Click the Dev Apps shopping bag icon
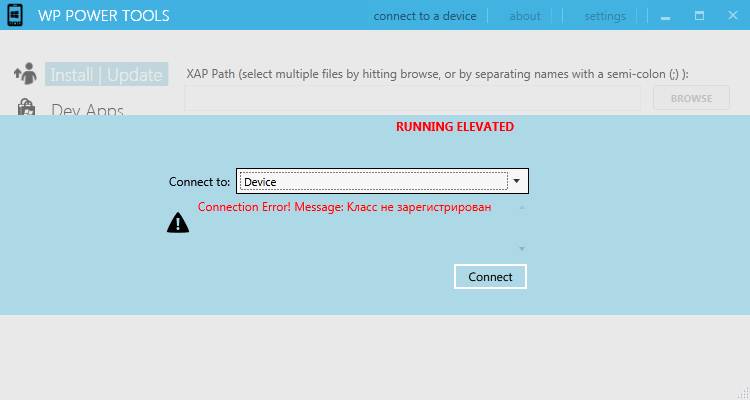This screenshot has height=400, width=750. [26, 107]
